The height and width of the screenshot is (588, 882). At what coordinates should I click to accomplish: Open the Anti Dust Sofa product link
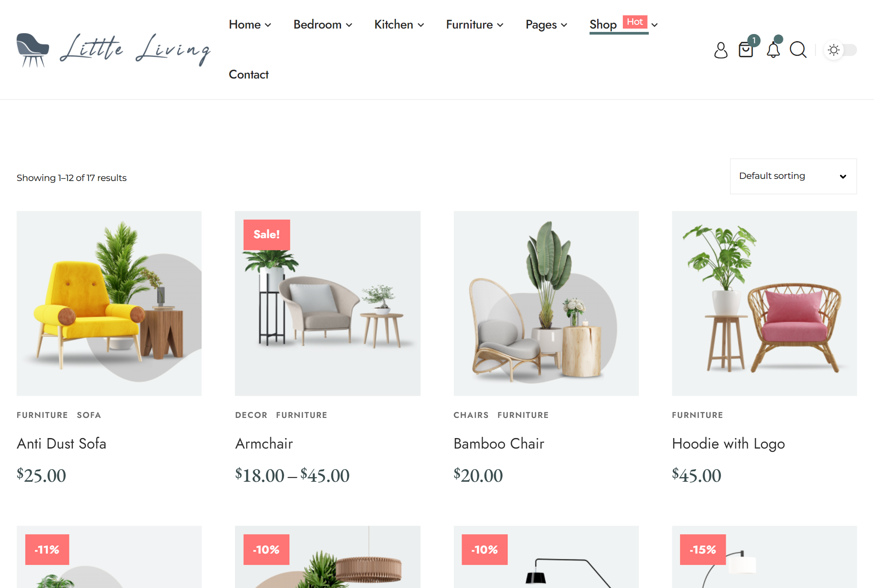pyautogui.click(x=61, y=444)
